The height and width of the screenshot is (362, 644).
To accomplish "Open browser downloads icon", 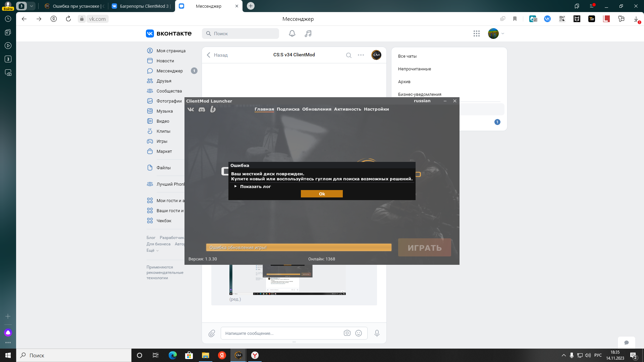I will (636, 19).
